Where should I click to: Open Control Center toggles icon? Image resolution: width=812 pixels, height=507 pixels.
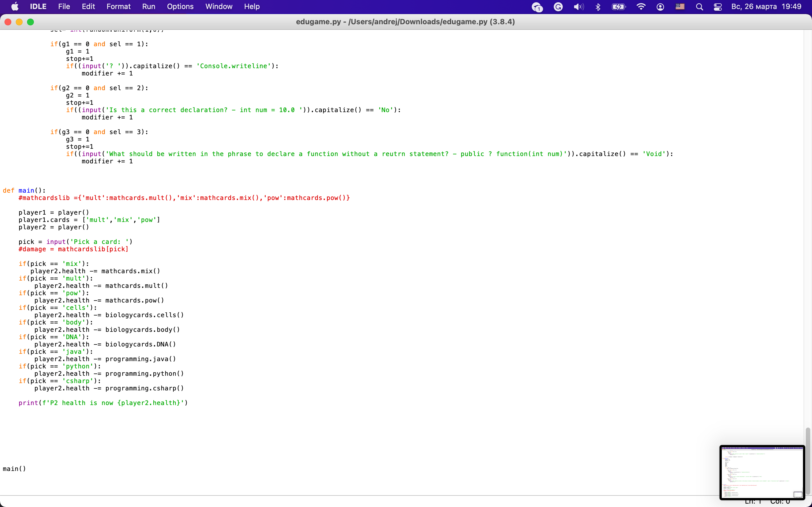[x=718, y=7]
